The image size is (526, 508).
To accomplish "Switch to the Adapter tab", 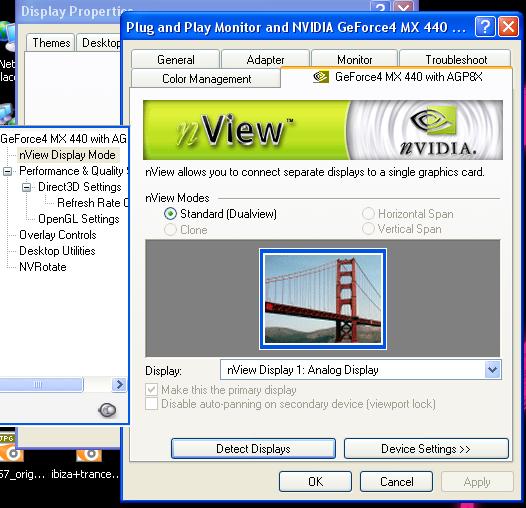I will click(x=265, y=60).
